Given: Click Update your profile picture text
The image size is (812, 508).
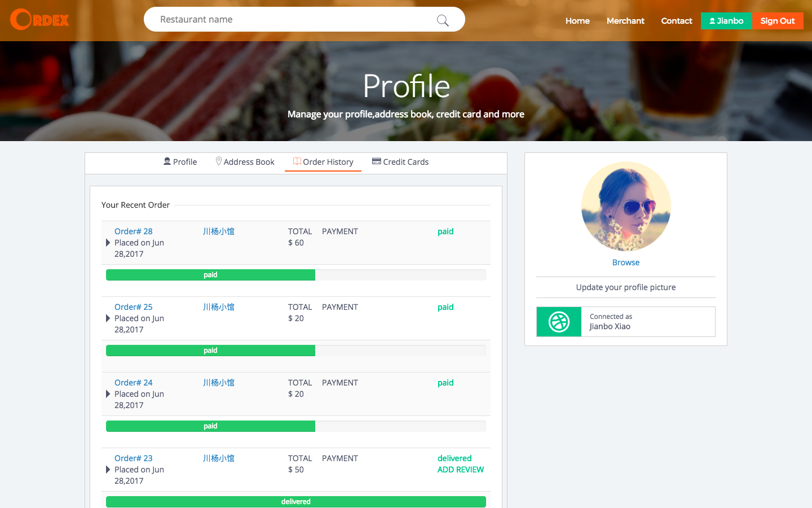Looking at the screenshot, I should [x=626, y=287].
